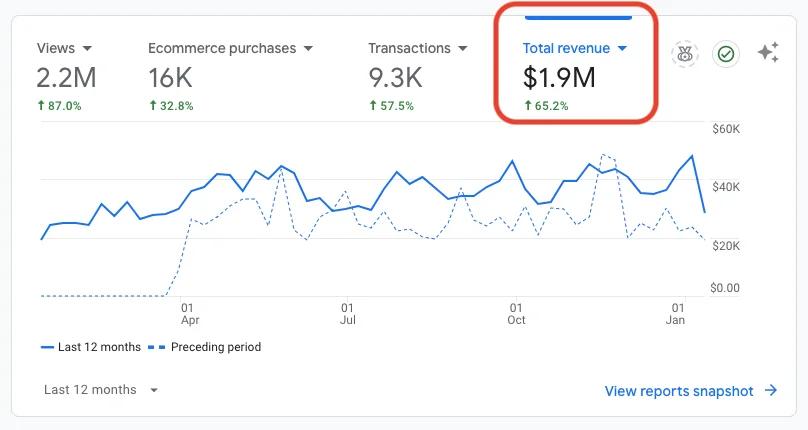The image size is (808, 430).
Task: Select the Transactions 9.3K metric tab
Action: (x=396, y=76)
